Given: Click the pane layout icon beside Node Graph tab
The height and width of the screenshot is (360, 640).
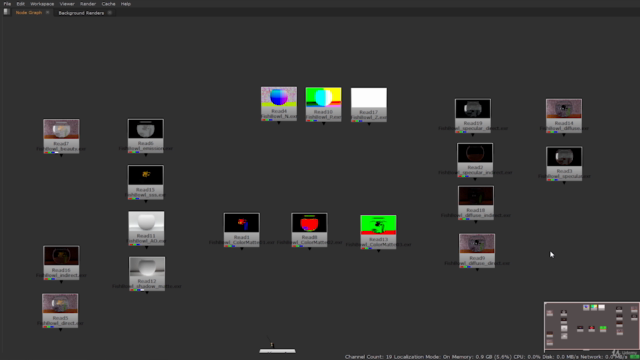Looking at the screenshot, I should [x=7, y=12].
